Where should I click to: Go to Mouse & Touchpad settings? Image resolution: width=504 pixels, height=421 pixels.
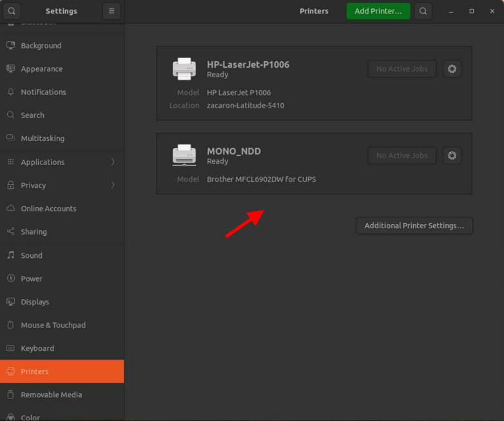click(x=53, y=325)
